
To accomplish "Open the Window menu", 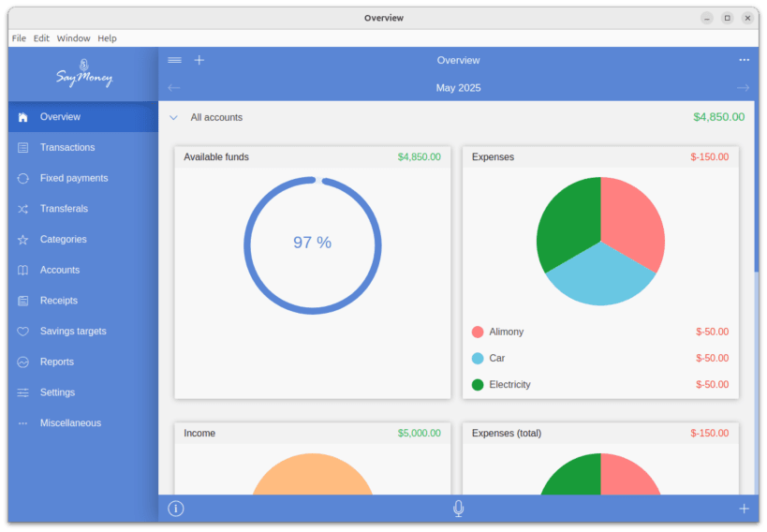I will [x=73, y=38].
